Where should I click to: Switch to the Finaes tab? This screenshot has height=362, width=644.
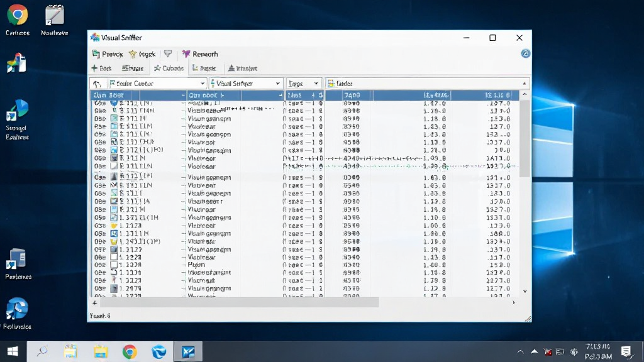click(x=133, y=68)
